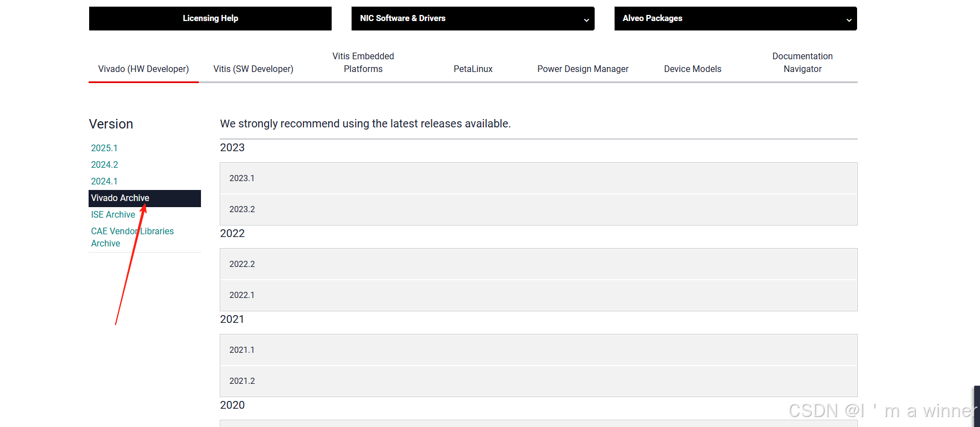Open the ISE Archive link
Viewport: 980px width, 427px height.
113,214
